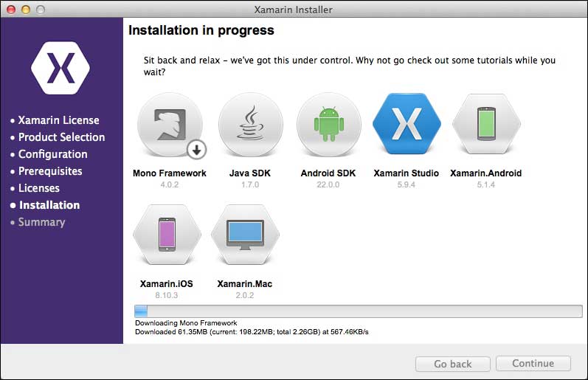Click the Continue button
Screen dimensions: 588x380
tap(533, 364)
